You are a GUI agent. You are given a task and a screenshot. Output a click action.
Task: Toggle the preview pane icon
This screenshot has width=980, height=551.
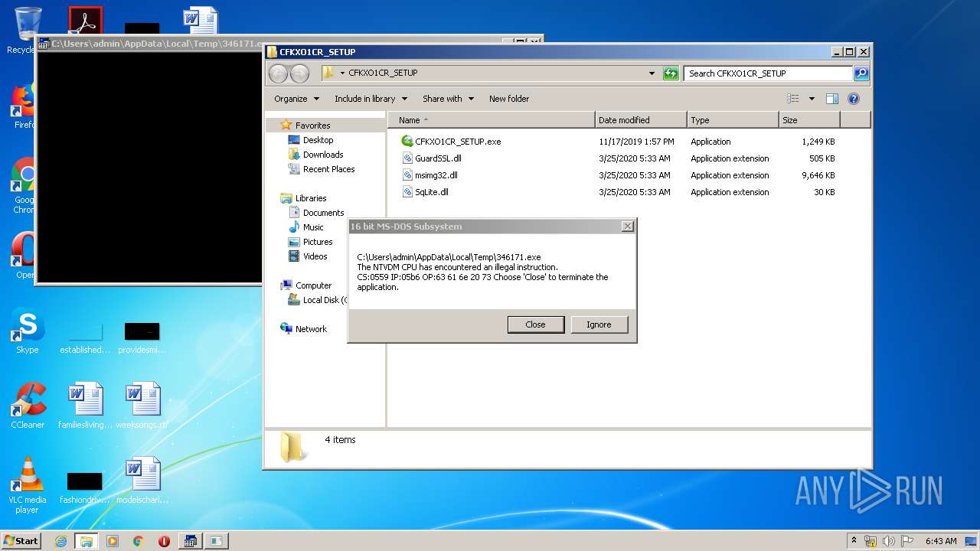(x=832, y=99)
